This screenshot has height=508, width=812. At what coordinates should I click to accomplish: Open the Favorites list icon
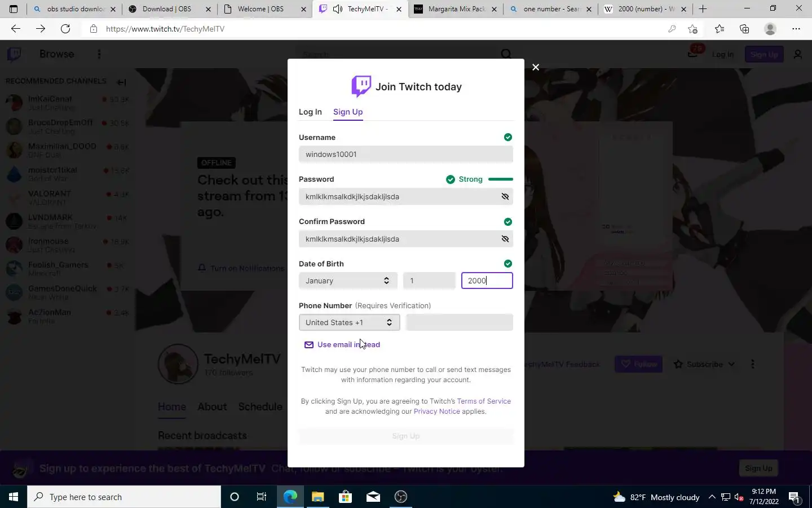coord(720,29)
